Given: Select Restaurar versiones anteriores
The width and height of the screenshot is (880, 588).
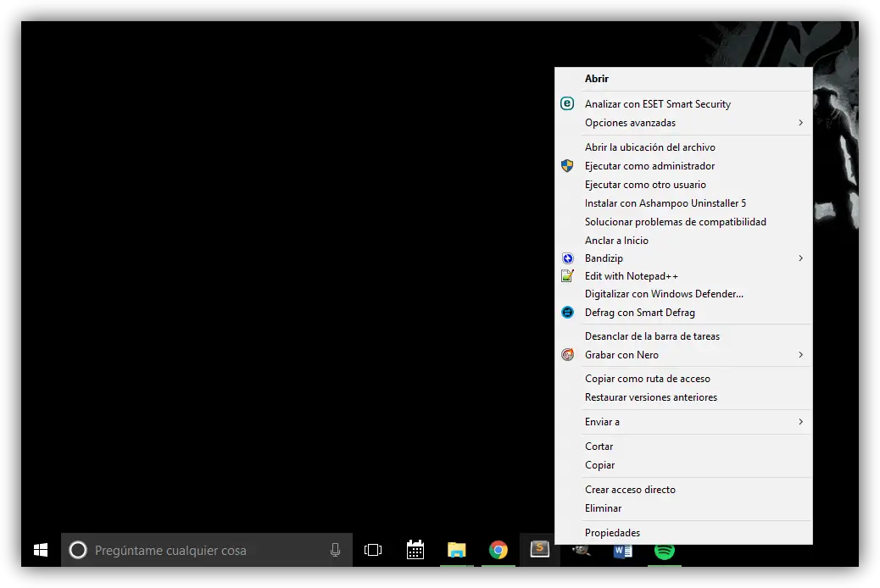Looking at the screenshot, I should 683,397.
